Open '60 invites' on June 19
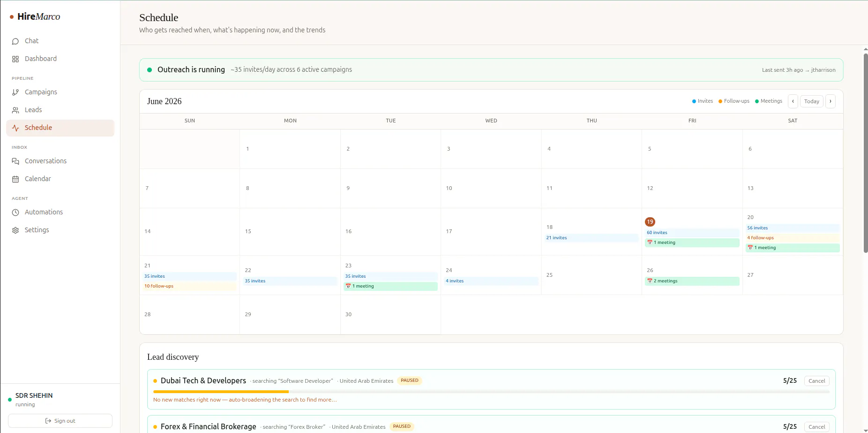This screenshot has height=433, width=868. click(x=692, y=233)
